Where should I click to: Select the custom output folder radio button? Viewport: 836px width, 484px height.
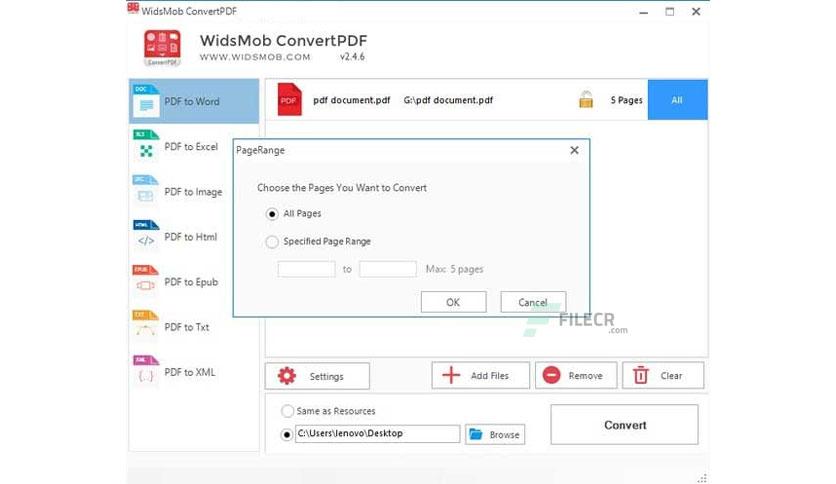(x=287, y=434)
